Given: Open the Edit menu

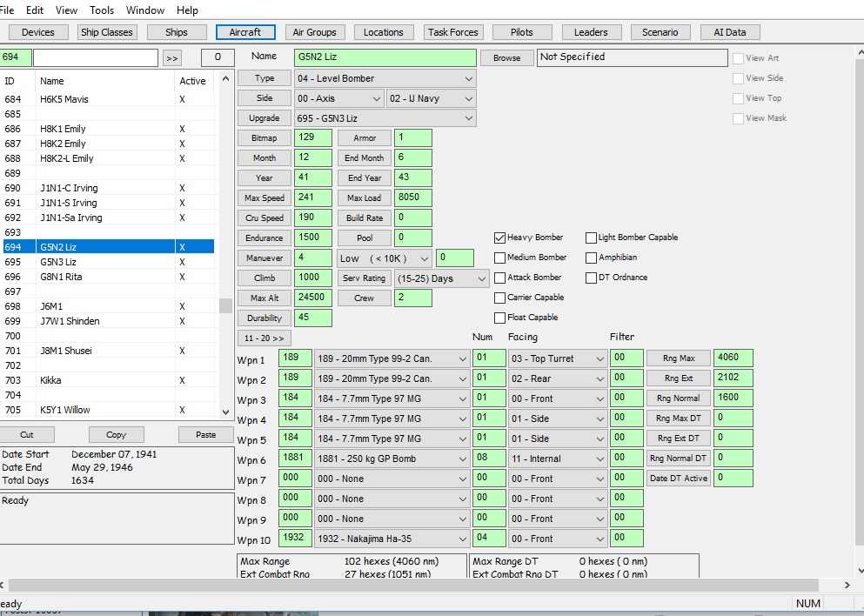Looking at the screenshot, I should coord(34,10).
